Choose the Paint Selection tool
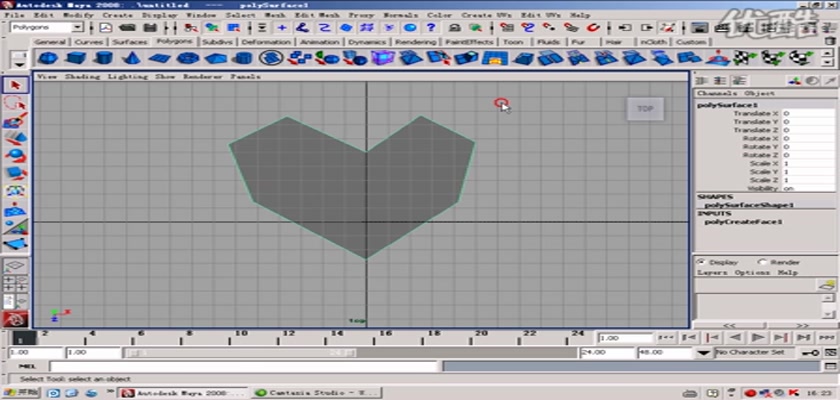This screenshot has height=400, width=840. pyautogui.click(x=15, y=120)
